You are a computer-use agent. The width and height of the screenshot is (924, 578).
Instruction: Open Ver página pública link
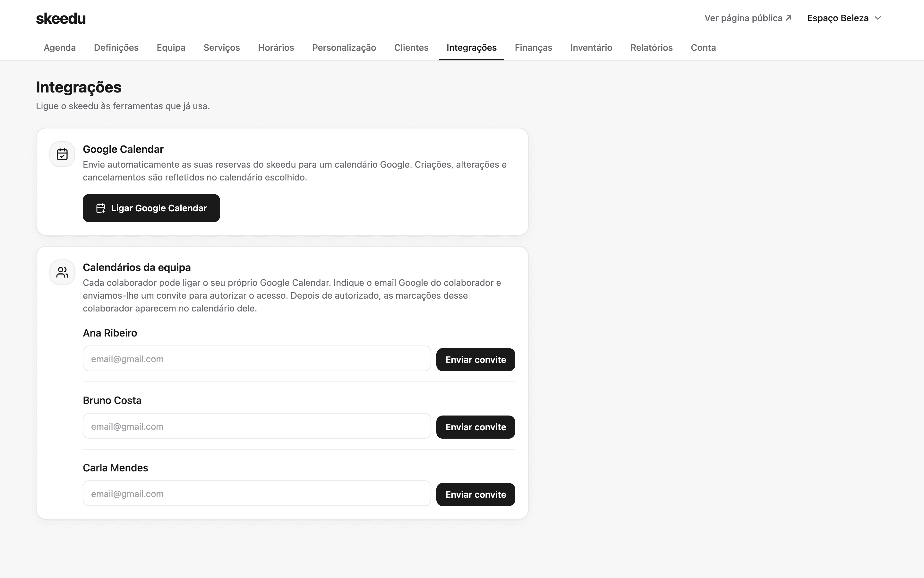click(748, 18)
